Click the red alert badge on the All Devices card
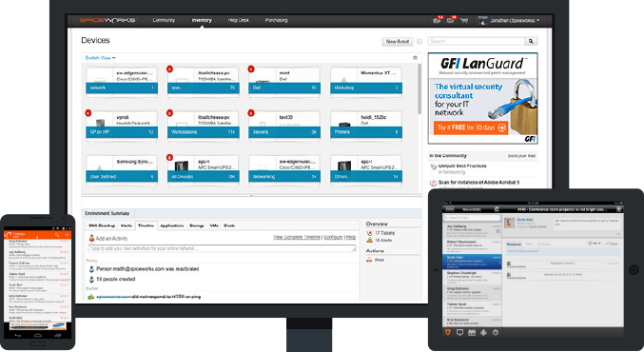 pyautogui.click(x=170, y=158)
